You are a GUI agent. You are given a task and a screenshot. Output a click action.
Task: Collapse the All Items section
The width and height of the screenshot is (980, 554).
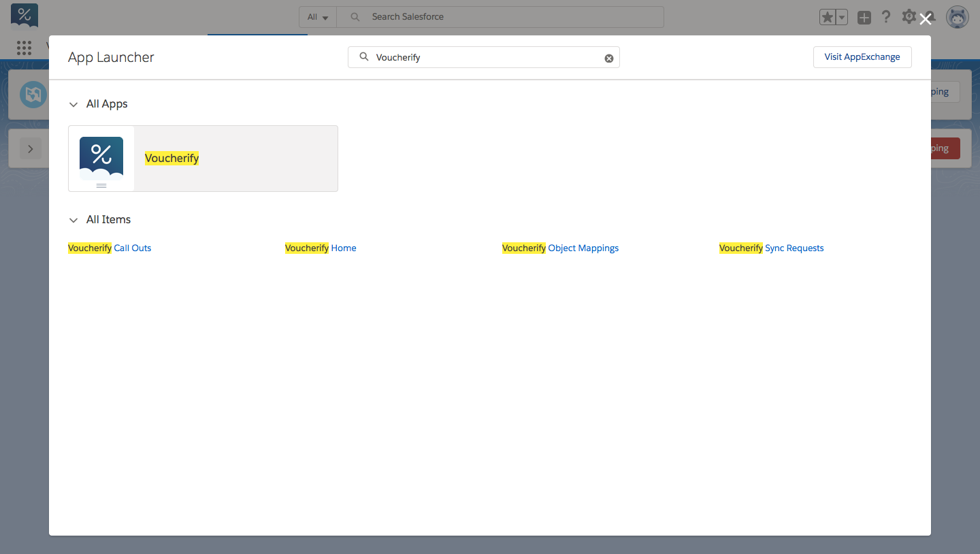coord(73,220)
